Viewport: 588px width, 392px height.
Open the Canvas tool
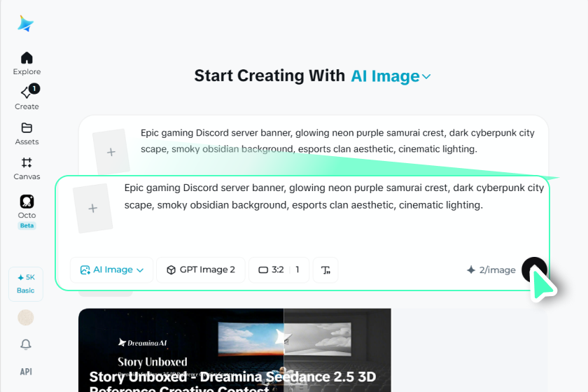27,169
